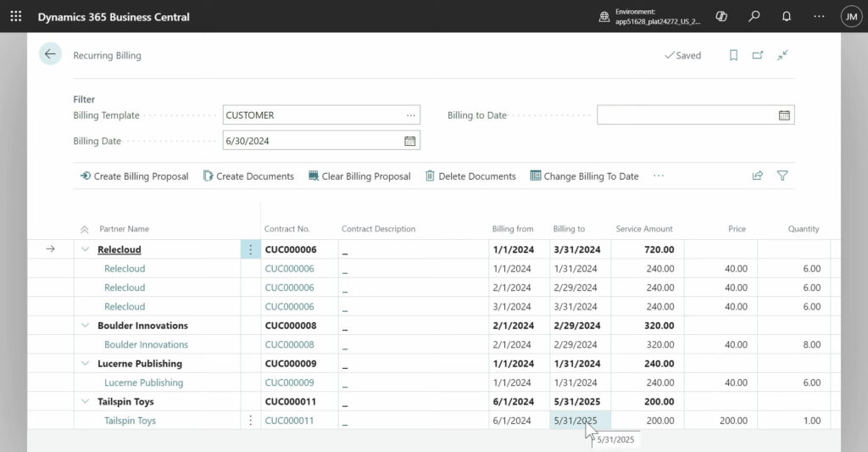Open the JM user account avatar

(x=851, y=17)
